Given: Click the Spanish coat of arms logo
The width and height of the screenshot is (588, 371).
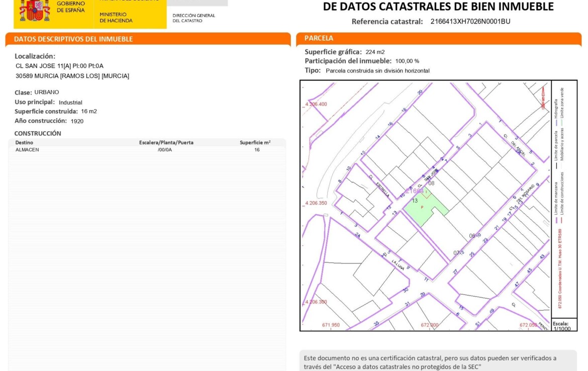Looking at the screenshot, I should click(34, 11).
